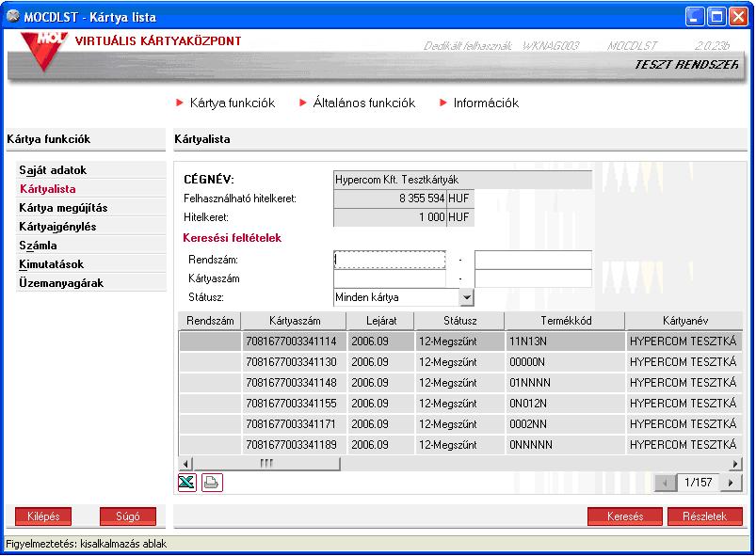Select card row 7081677003341130

point(460,362)
